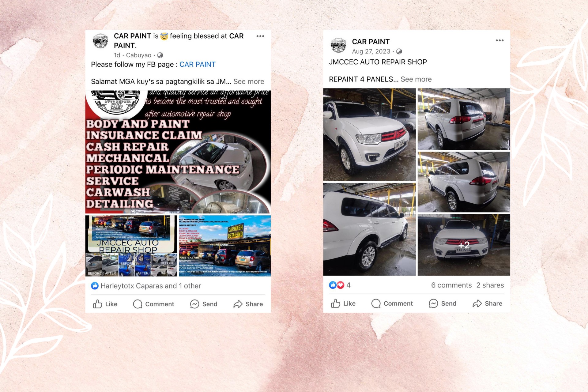This screenshot has width=588, height=392.
Task: Open CAR PAINT profile picture on right post
Action: pos(338,45)
